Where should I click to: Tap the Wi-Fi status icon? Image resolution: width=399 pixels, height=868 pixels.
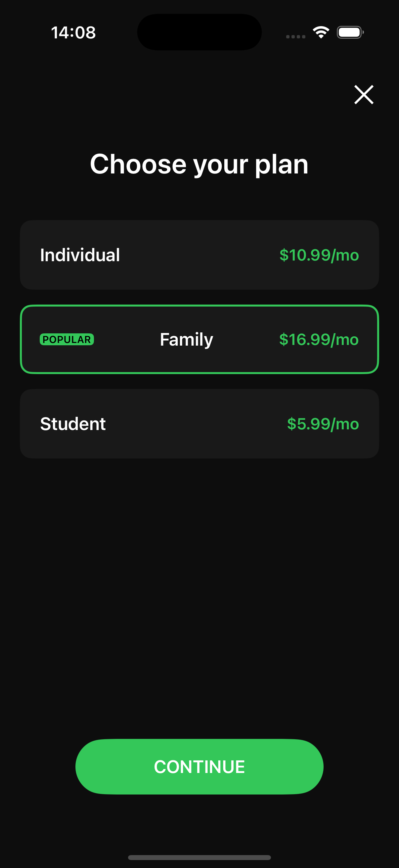pos(321,32)
